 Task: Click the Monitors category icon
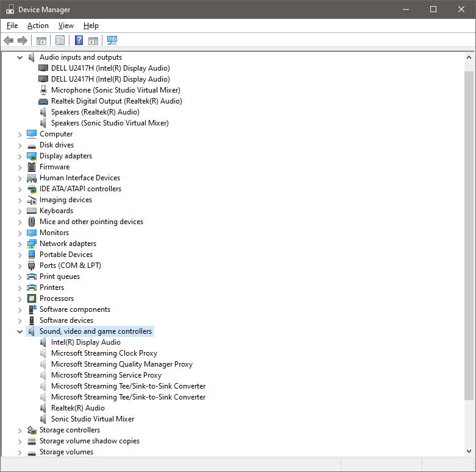[32, 233]
